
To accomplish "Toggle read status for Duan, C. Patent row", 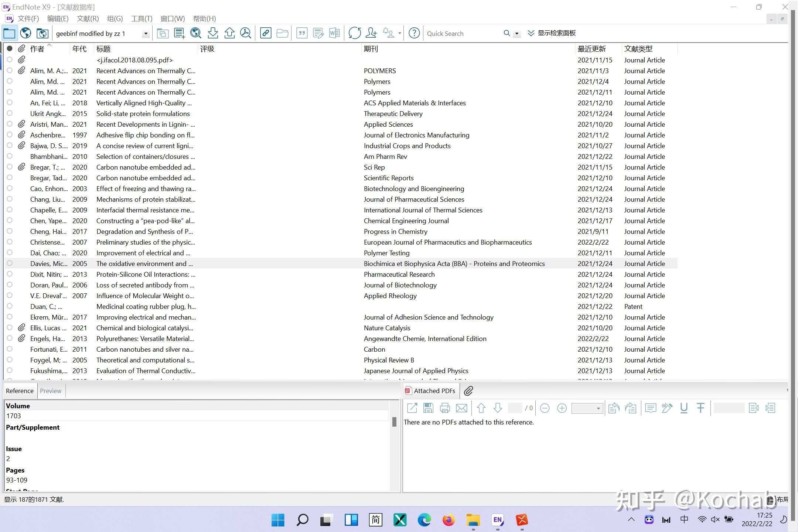I will click(10, 306).
